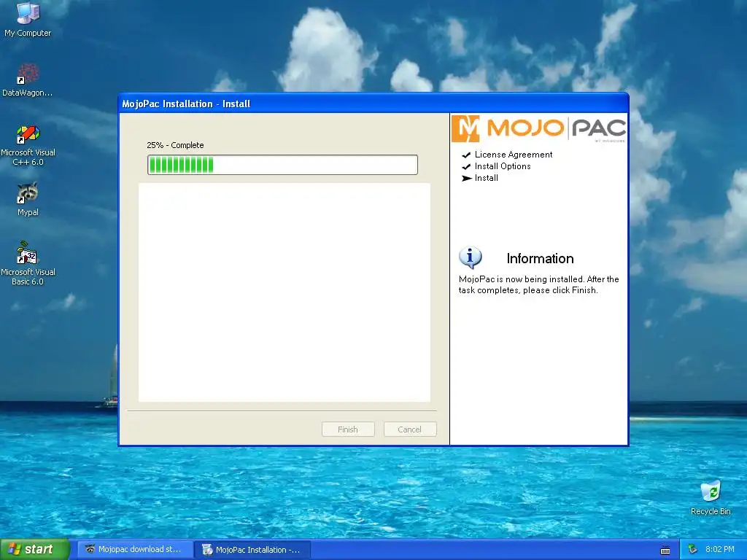
Task: Click the blue Information bubble icon
Action: (x=471, y=257)
